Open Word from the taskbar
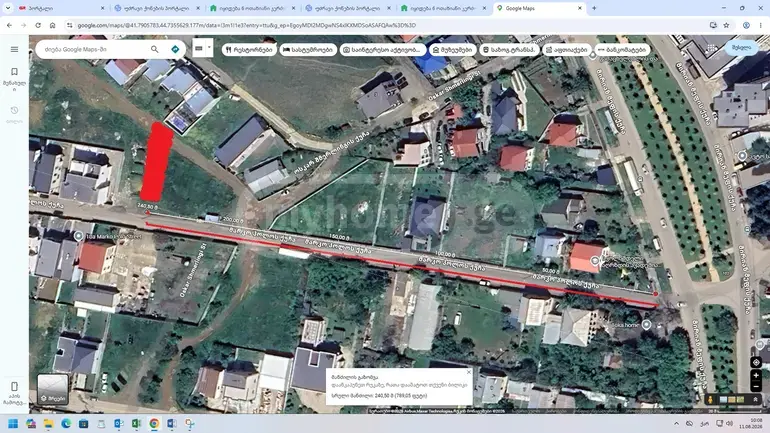 coord(172,423)
